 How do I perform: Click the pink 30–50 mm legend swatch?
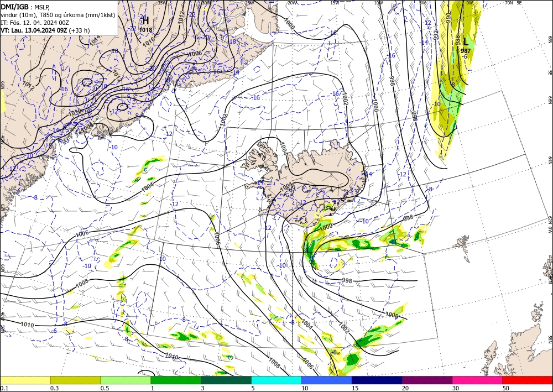point(478,380)
